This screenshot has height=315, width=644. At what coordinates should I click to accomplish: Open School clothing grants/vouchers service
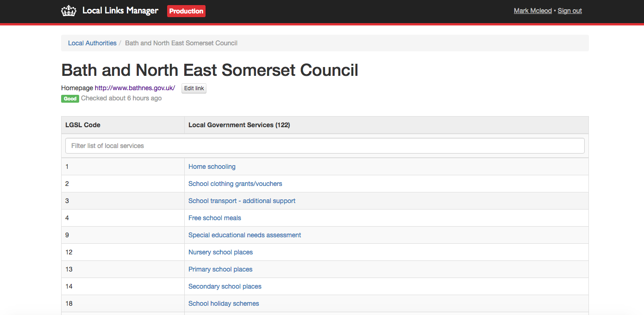235,184
